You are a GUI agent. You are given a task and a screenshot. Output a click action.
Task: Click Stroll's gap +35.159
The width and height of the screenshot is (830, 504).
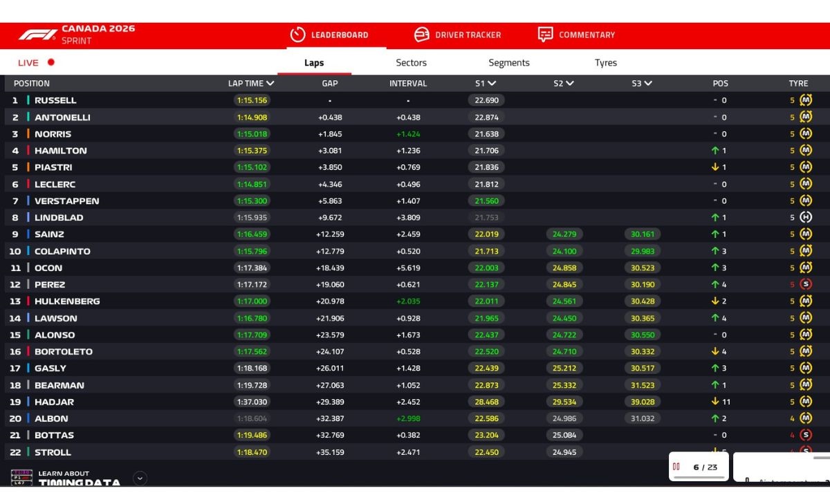click(330, 452)
